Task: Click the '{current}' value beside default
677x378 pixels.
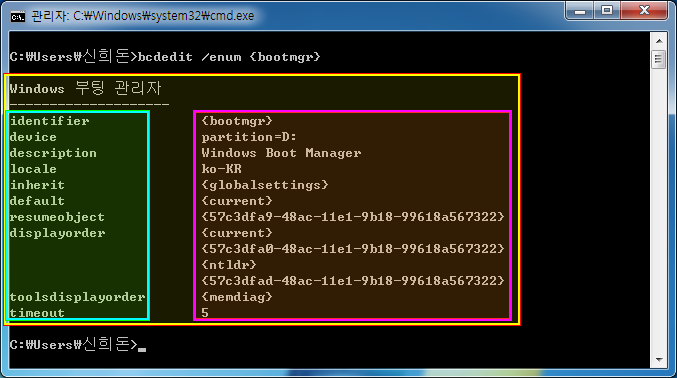Action: (237, 201)
